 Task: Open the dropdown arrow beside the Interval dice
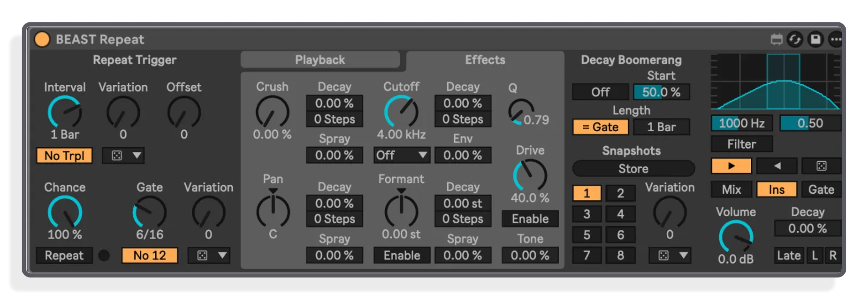[137, 156]
